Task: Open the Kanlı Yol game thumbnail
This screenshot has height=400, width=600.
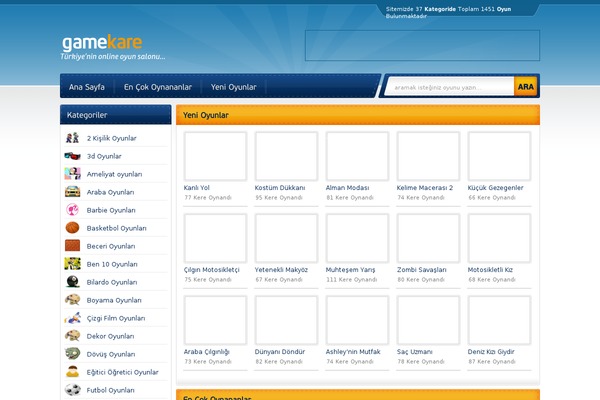Action: click(x=215, y=156)
